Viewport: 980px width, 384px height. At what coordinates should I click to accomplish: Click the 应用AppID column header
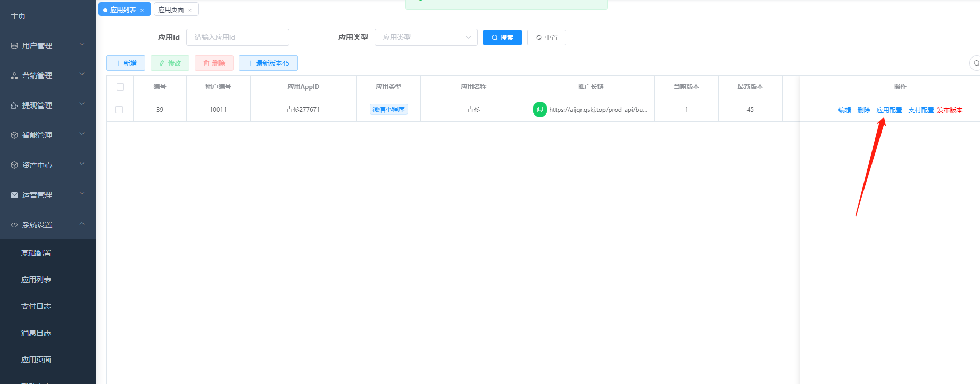(303, 87)
